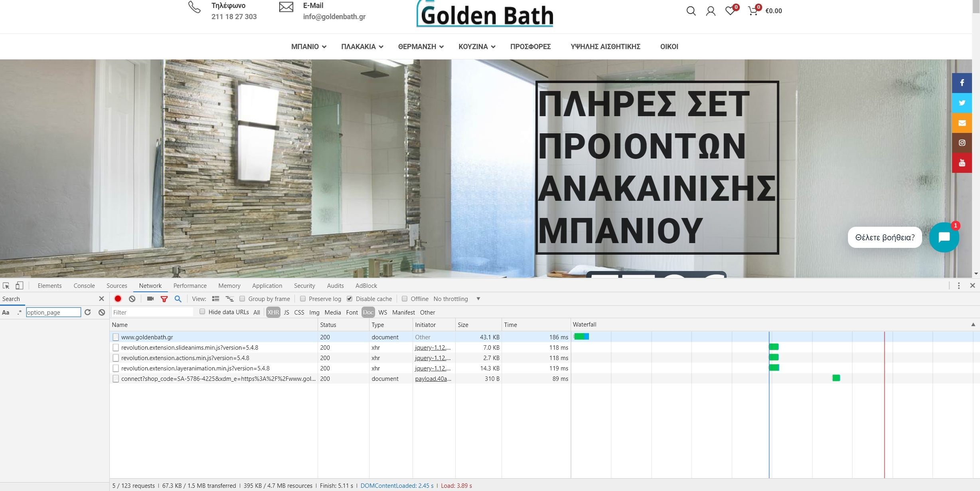Toggle the network filter funnel icon

pos(164,299)
